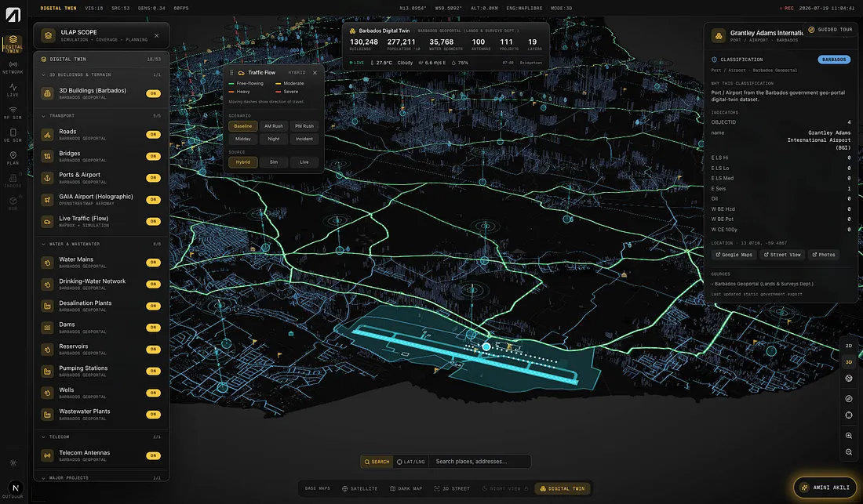The height and width of the screenshot is (504, 863).
Task: Switch map to 2D view
Action: point(849,346)
